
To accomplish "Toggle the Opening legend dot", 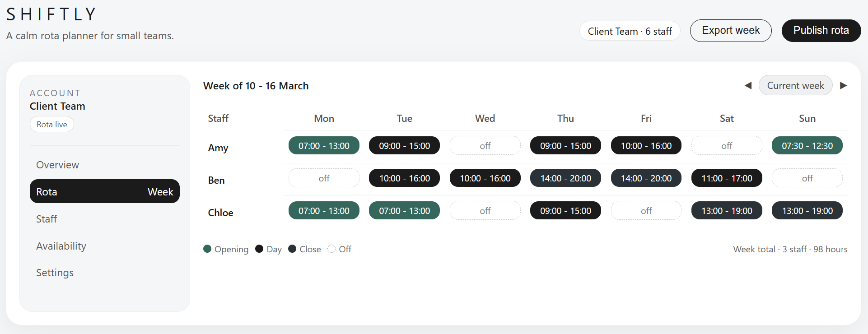I will pos(208,249).
